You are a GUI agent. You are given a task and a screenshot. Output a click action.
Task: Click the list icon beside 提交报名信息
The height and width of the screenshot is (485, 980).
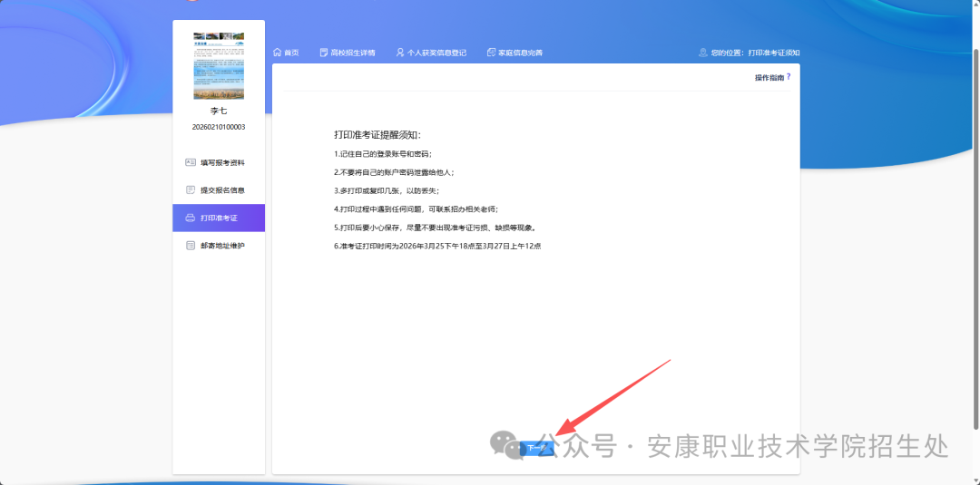(191, 190)
